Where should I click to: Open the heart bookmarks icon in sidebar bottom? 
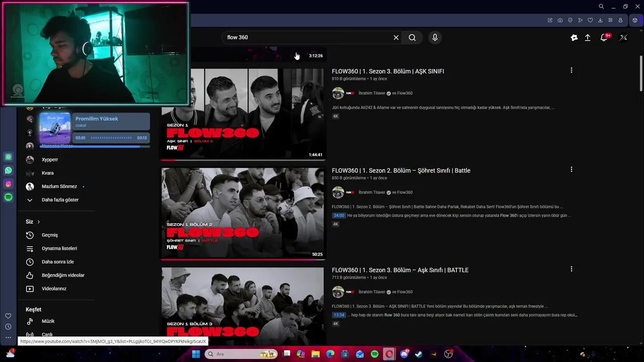point(8,316)
